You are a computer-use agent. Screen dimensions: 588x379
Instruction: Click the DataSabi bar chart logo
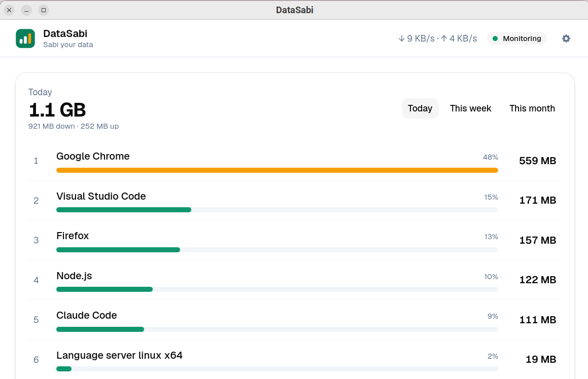(25, 39)
